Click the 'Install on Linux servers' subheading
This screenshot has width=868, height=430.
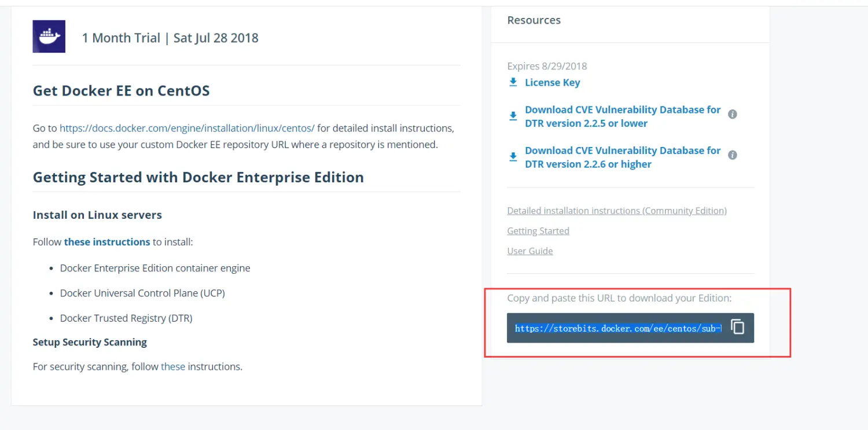(x=97, y=215)
